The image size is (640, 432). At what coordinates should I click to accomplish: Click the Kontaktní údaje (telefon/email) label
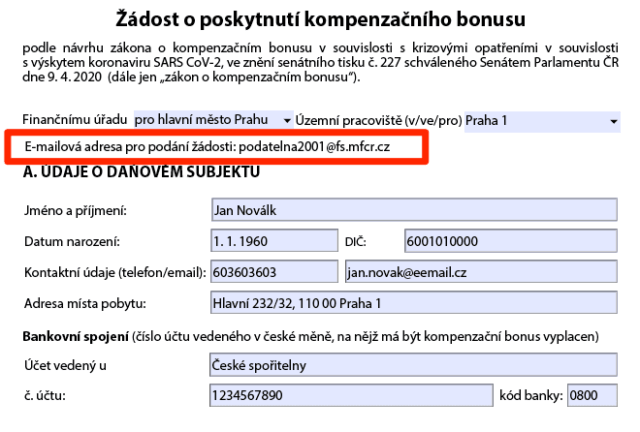(115, 272)
